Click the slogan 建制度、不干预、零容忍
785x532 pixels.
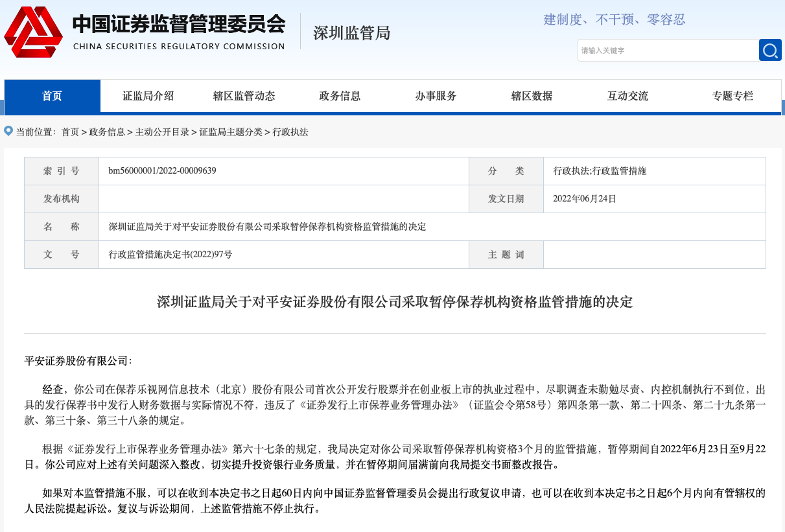pos(615,19)
